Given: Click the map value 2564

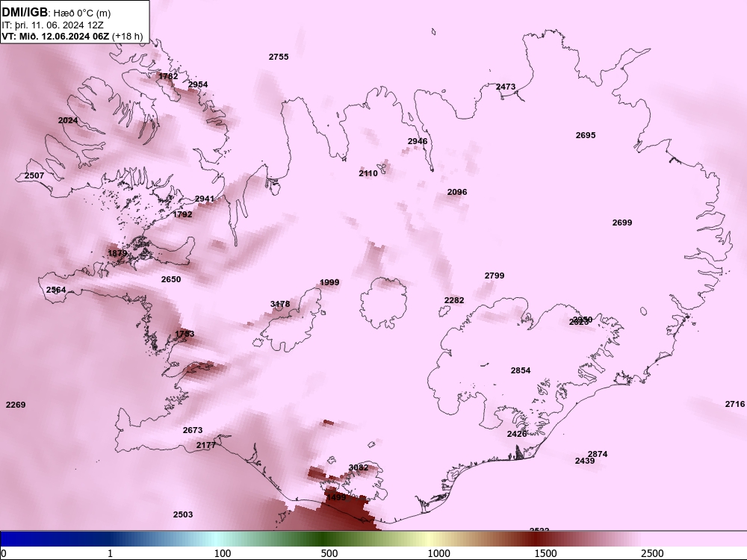Looking at the screenshot, I should point(56,290).
